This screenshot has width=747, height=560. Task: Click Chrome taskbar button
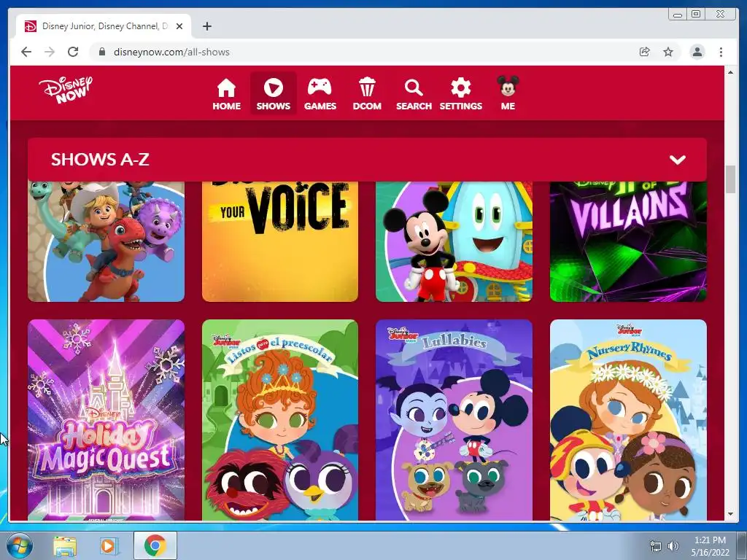pos(155,545)
